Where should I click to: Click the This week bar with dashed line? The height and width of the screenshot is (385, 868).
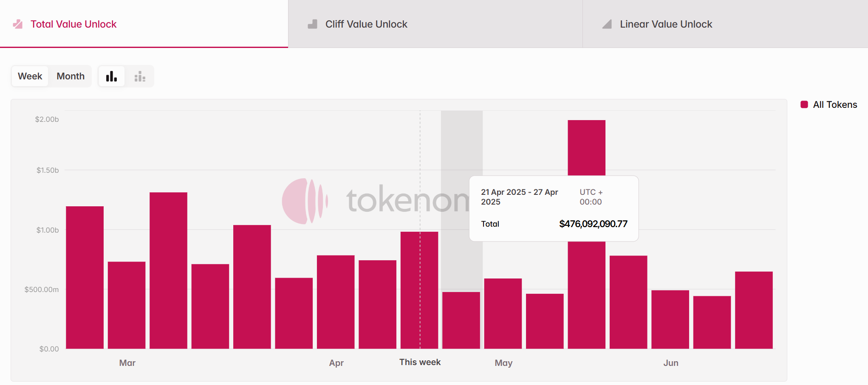419,290
